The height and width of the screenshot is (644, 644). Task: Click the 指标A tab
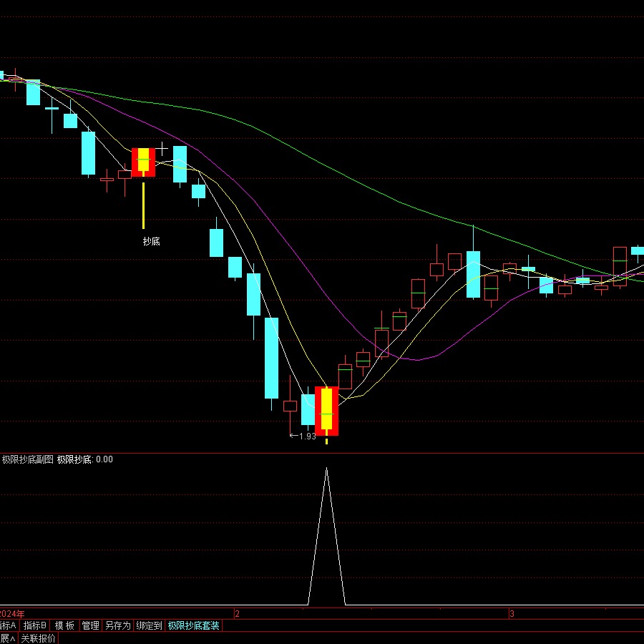(x=9, y=625)
